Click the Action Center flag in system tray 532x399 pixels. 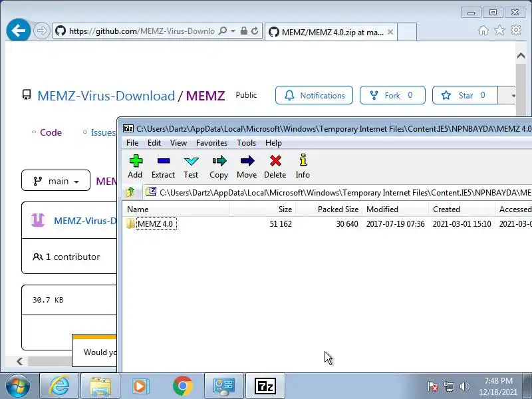pos(432,386)
